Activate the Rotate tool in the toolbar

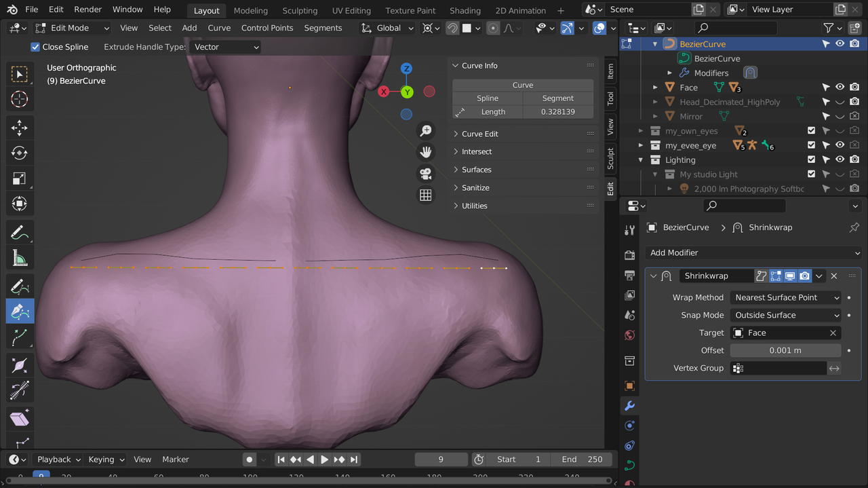19,153
